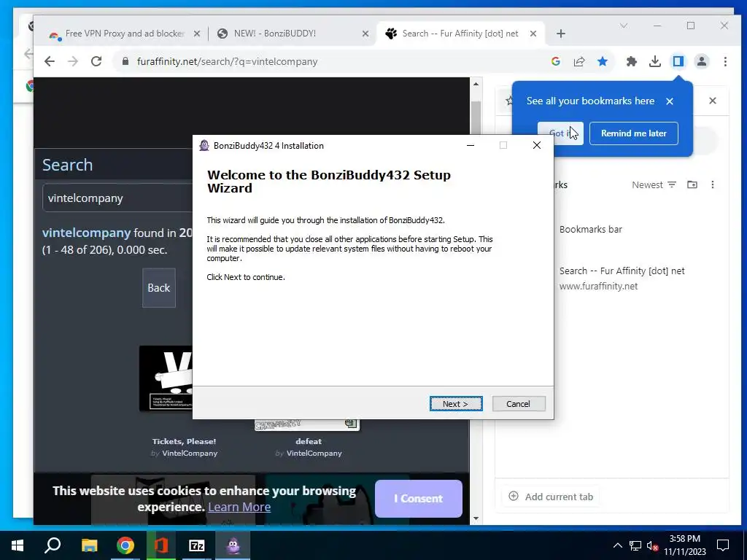This screenshot has width=747, height=560.
Task: Minimize the BonziBuddy432 installer window
Action: pyautogui.click(x=471, y=145)
